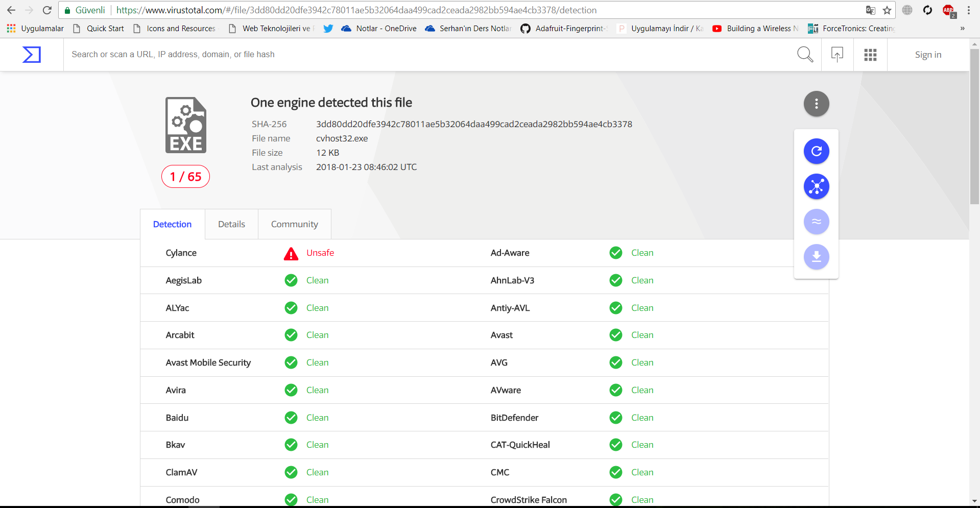Open the Chrome three-dot menu
This screenshot has width=980, height=508.
[969, 10]
